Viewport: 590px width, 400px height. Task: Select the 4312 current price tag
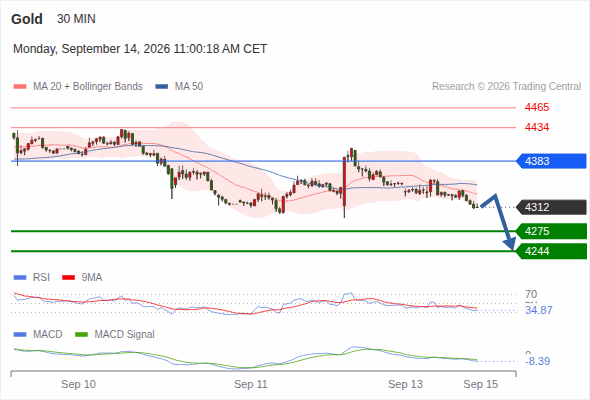(x=551, y=207)
